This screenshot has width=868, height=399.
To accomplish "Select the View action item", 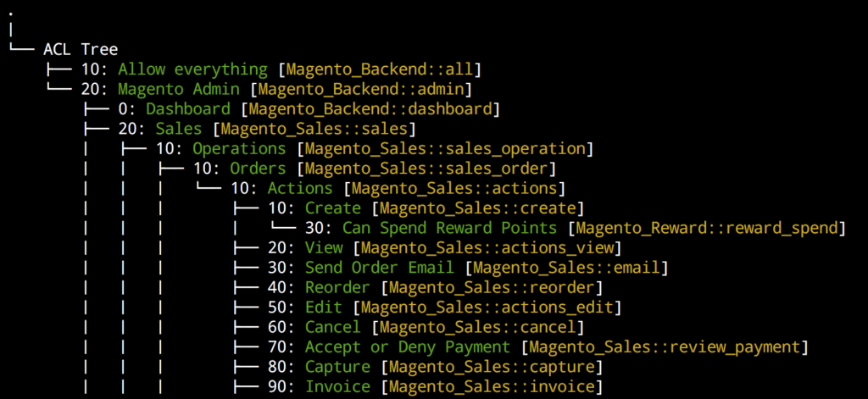I will point(323,248).
